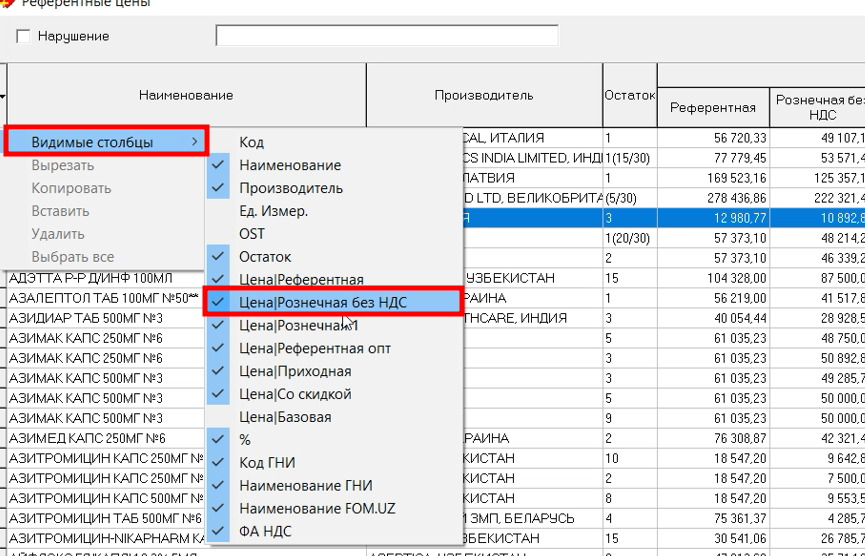
Task: Toggle Цена|Рознечная 1 column option
Action: [334, 325]
